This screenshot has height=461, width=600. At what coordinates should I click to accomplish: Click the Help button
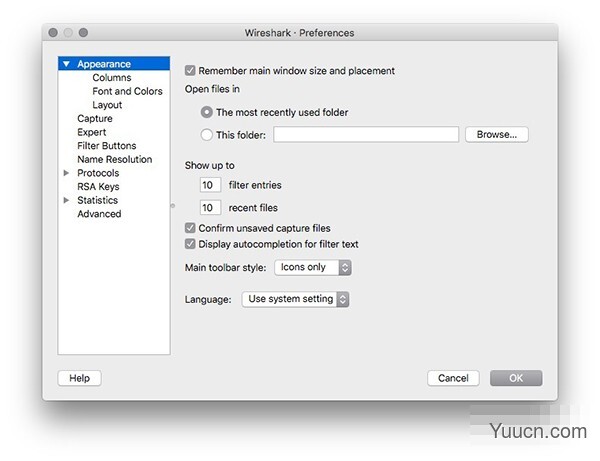tap(79, 378)
